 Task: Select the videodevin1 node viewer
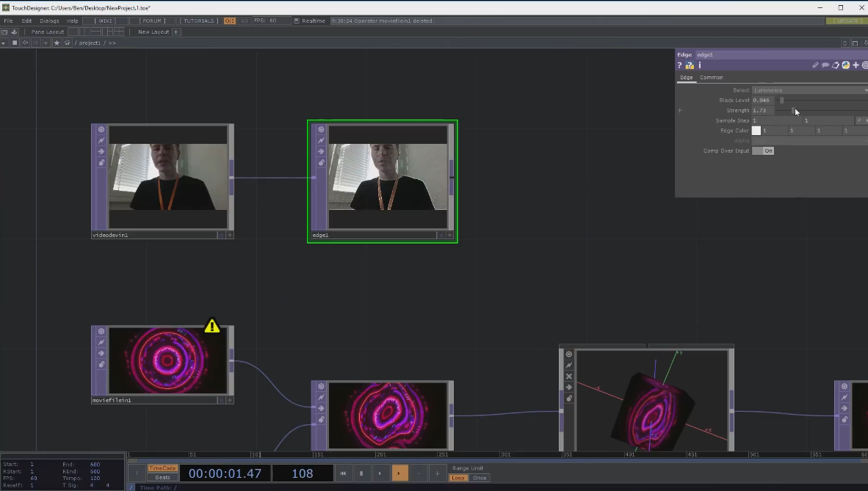[x=167, y=177]
